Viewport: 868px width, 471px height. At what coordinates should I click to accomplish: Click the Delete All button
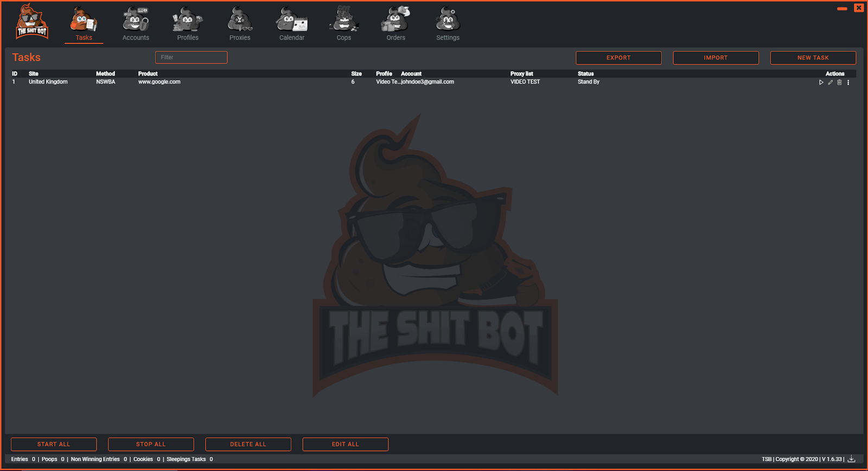[x=248, y=444]
